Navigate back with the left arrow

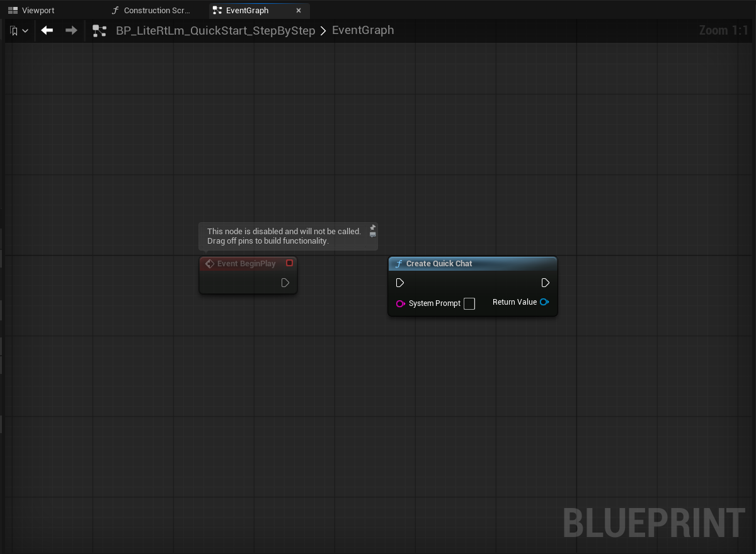(47, 30)
